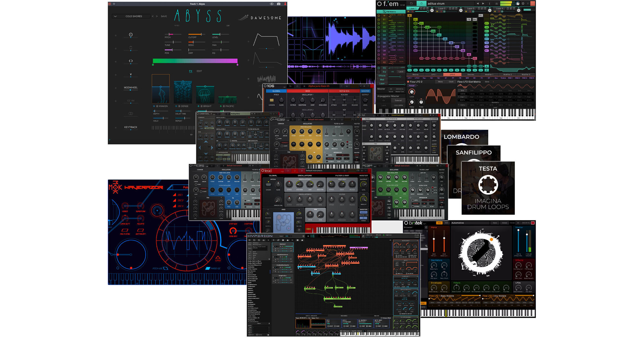Toggle the O1 operator power in f'em
Screen dimensions: 644x338
379,24
